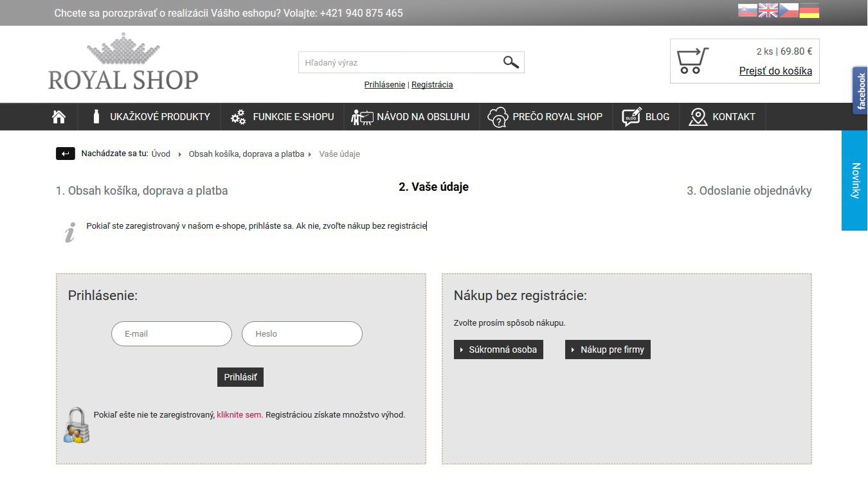The image size is (868, 487).
Task: Choose the Súkromná osoba purchase option
Action: click(498, 350)
